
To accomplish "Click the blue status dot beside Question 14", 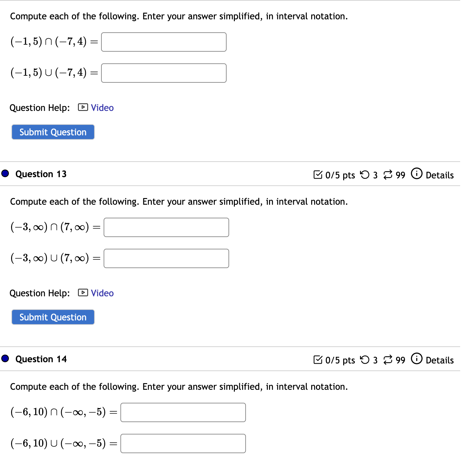I will tap(5, 358).
